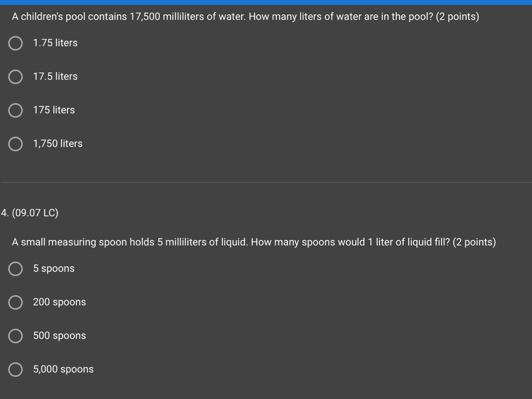The width and height of the screenshot is (532, 399).
Task: Click the blue bar at the top
Action: (266, 2)
